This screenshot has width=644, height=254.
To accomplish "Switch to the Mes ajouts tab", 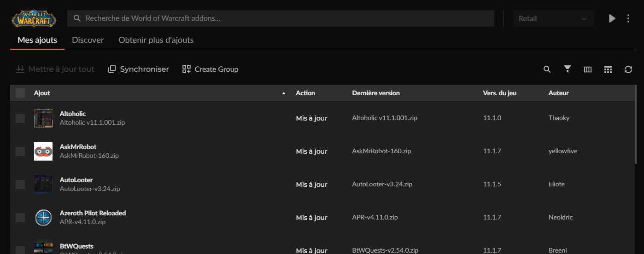I will pos(37,40).
